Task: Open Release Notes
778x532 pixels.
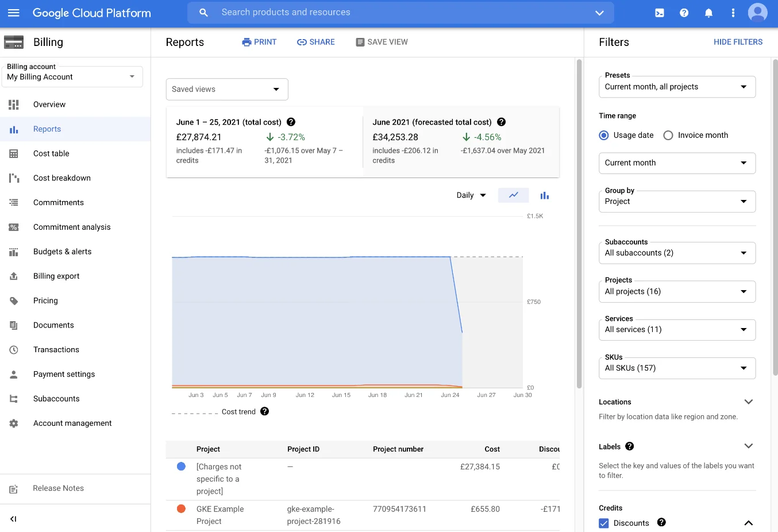Action: [75, 488]
